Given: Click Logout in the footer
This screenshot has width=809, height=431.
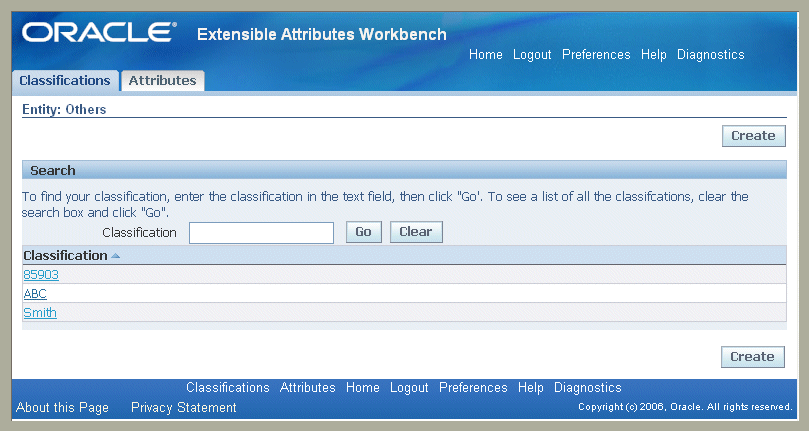Looking at the screenshot, I should (x=409, y=388).
